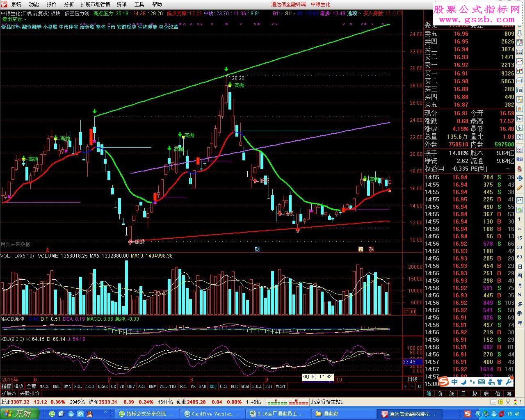Click the Windows 开始 start button
The width and height of the screenshot is (525, 420).
click(19, 413)
